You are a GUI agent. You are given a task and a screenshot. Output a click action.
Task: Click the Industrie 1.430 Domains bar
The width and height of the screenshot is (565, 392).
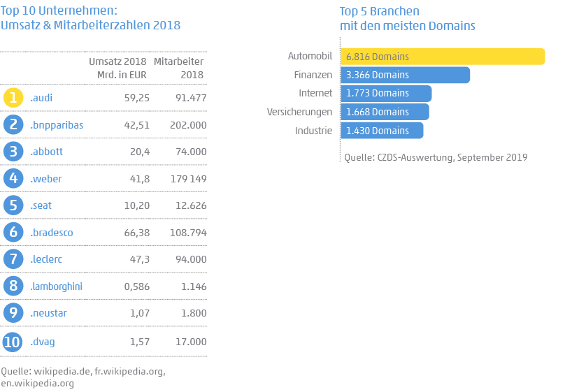(x=382, y=131)
